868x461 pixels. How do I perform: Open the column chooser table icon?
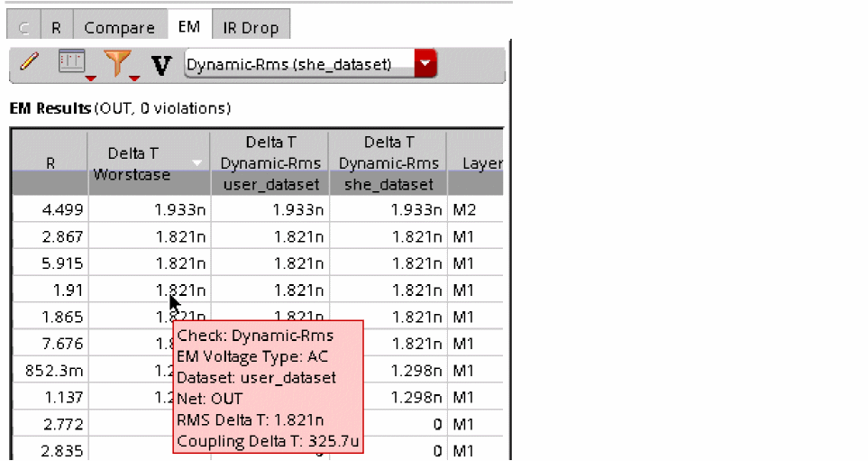point(71,61)
